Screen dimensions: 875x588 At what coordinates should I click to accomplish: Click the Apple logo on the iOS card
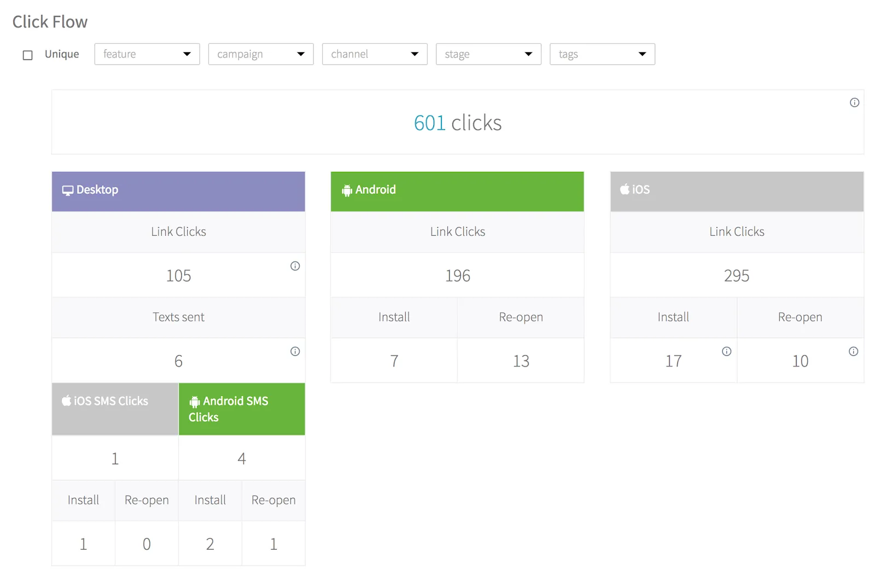click(x=624, y=190)
